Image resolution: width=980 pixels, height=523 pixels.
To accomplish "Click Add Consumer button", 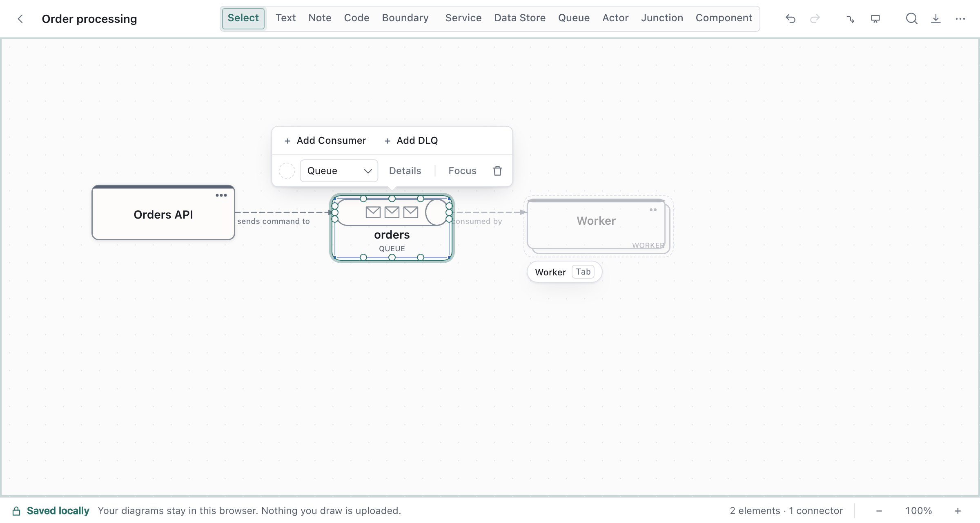I will click(x=325, y=141).
